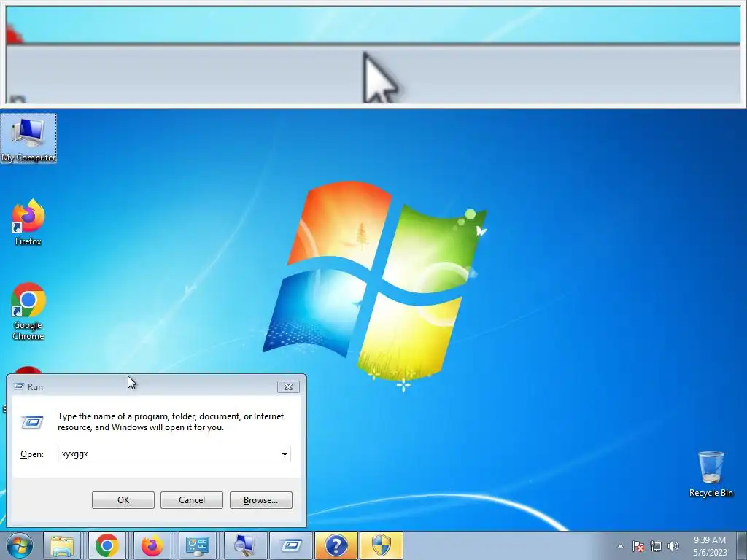Click OK in the Run dialog

tap(123, 500)
